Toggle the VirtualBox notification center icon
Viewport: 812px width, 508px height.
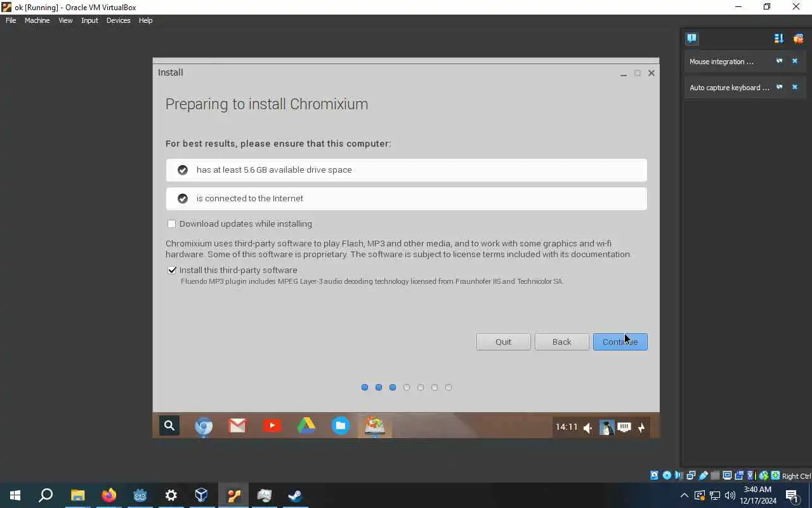click(691, 39)
